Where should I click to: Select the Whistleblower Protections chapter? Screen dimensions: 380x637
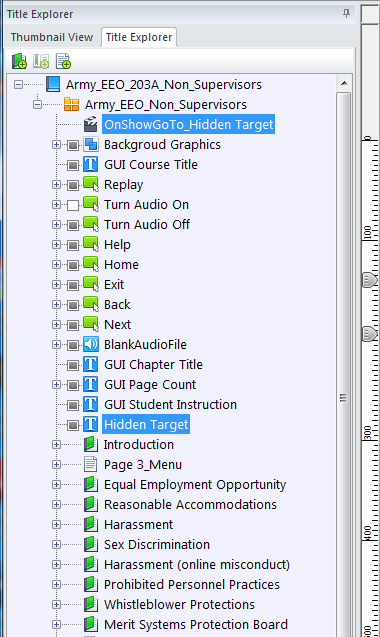(179, 604)
